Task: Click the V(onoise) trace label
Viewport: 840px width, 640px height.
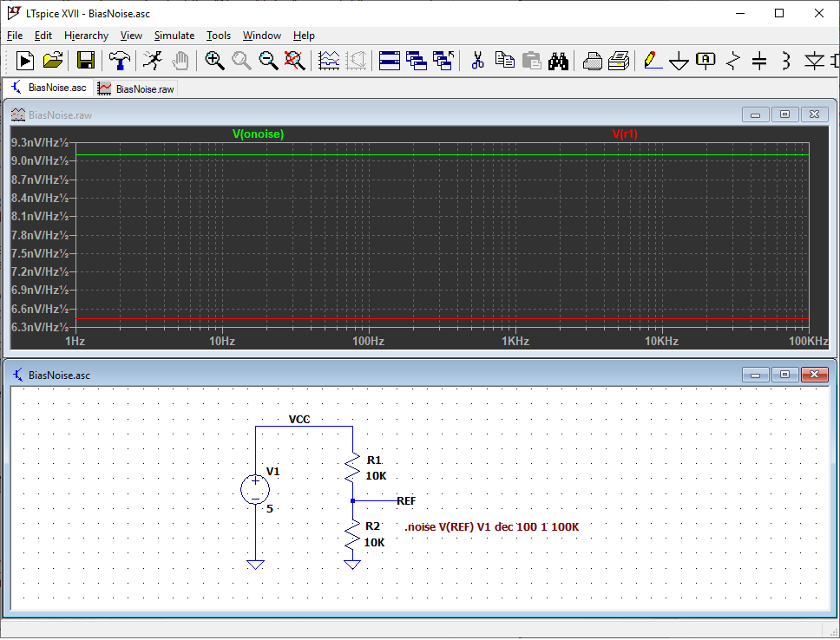Action: [x=258, y=134]
